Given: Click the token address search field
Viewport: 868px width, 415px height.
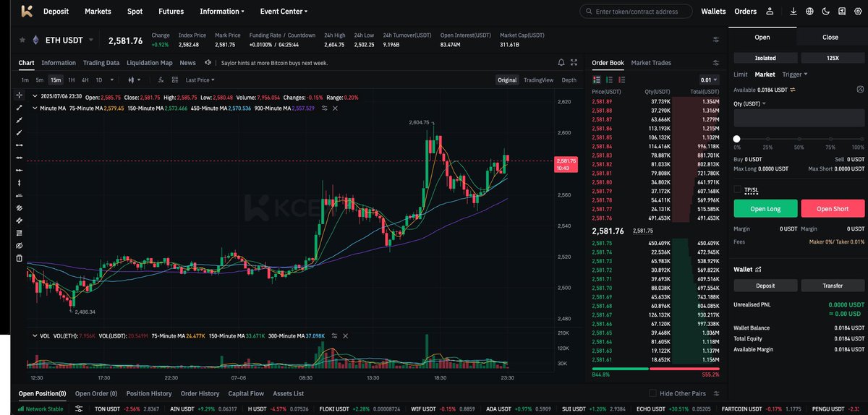Looking at the screenshot, I should pyautogui.click(x=637, y=12).
